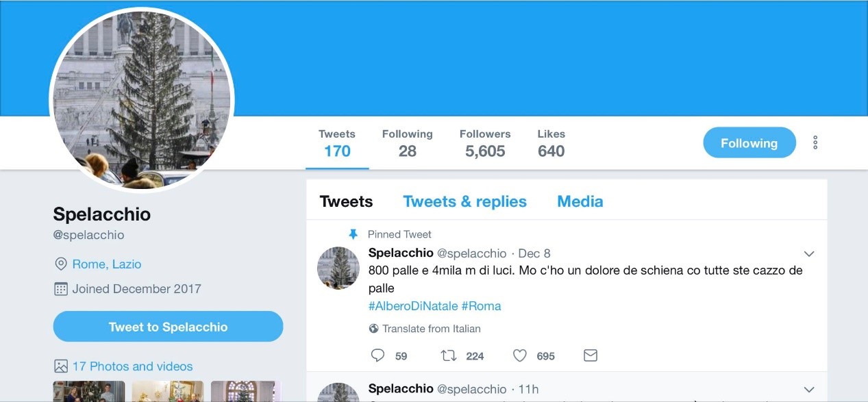Click the photos and videos picture icon
Image resolution: width=868 pixels, height=402 pixels.
[x=61, y=366]
